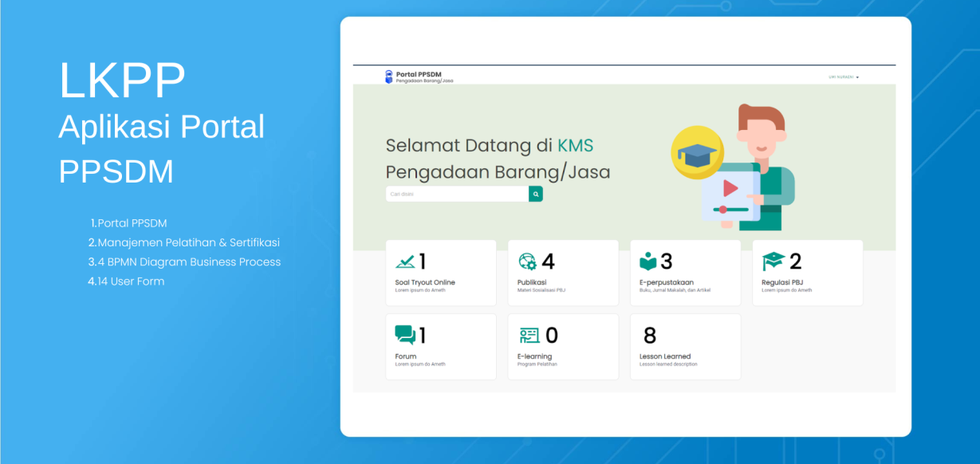The height and width of the screenshot is (464, 980).
Task: Click the 'Soal Tryout Online' title
Action: coord(425,282)
